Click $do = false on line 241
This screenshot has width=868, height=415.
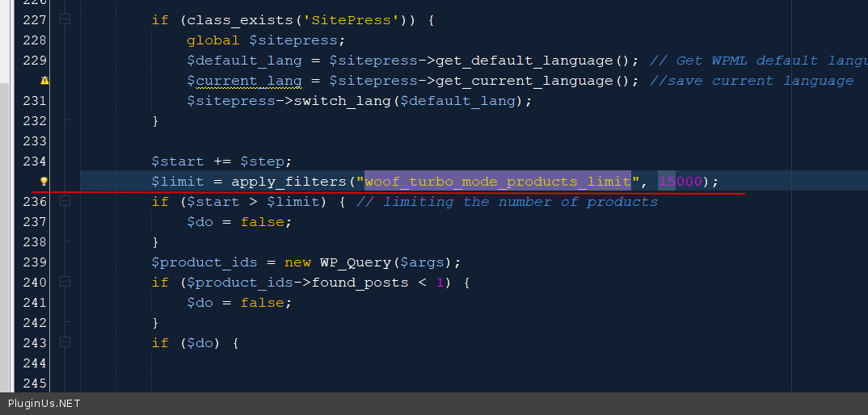pos(239,303)
